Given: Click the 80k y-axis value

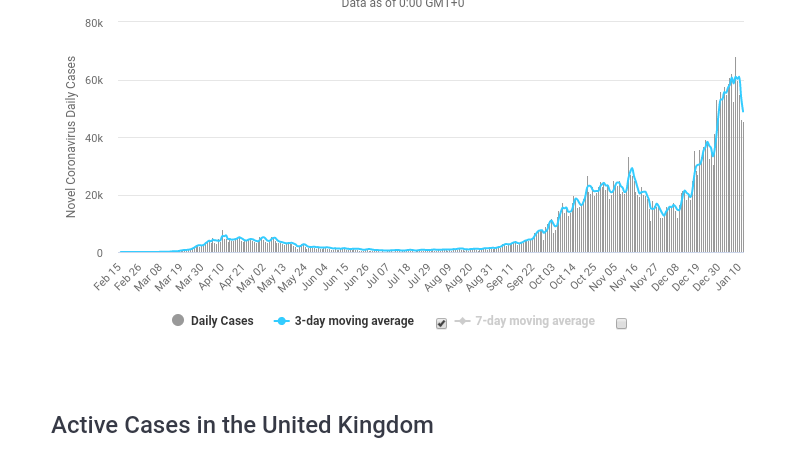Looking at the screenshot, I should 93,23.
